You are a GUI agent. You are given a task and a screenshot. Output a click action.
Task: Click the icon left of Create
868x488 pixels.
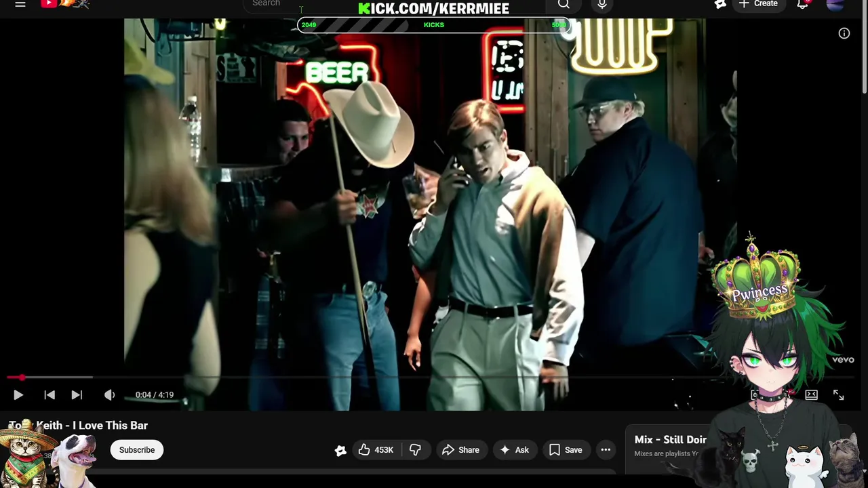720,4
